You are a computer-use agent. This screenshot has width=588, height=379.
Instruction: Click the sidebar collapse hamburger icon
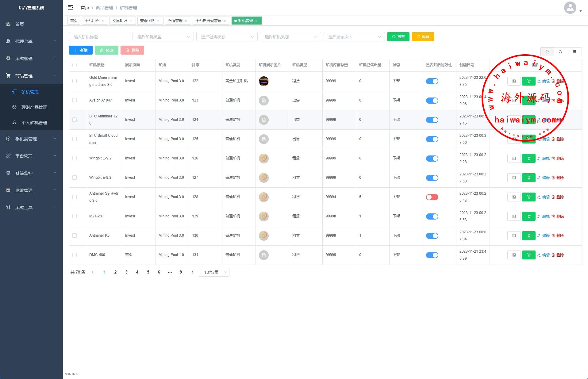pos(71,7)
